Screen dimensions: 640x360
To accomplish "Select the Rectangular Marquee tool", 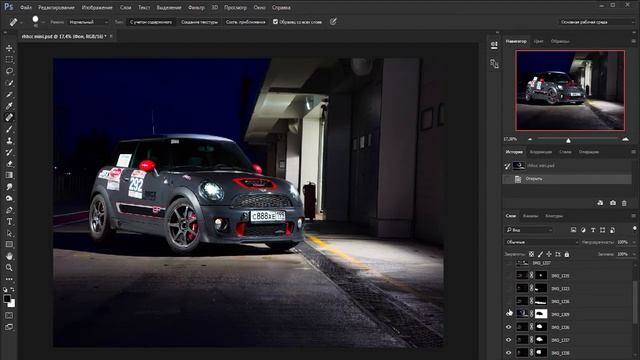I will click(9, 60).
